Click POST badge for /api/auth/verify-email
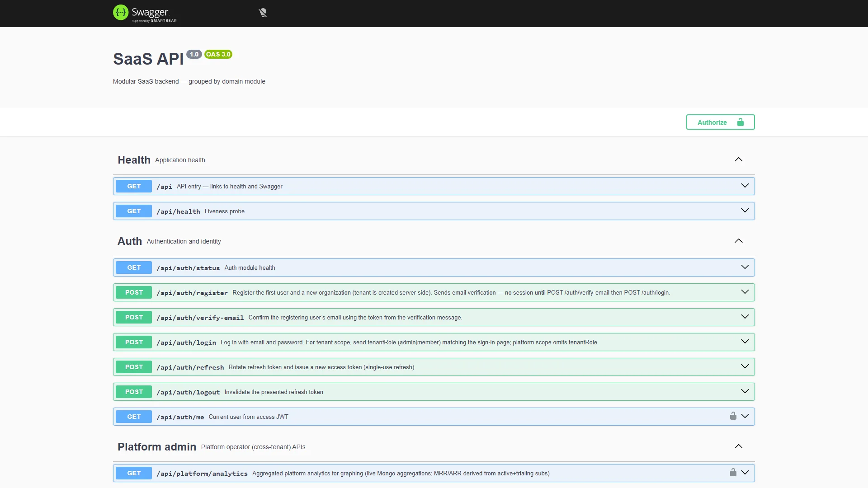 point(134,317)
